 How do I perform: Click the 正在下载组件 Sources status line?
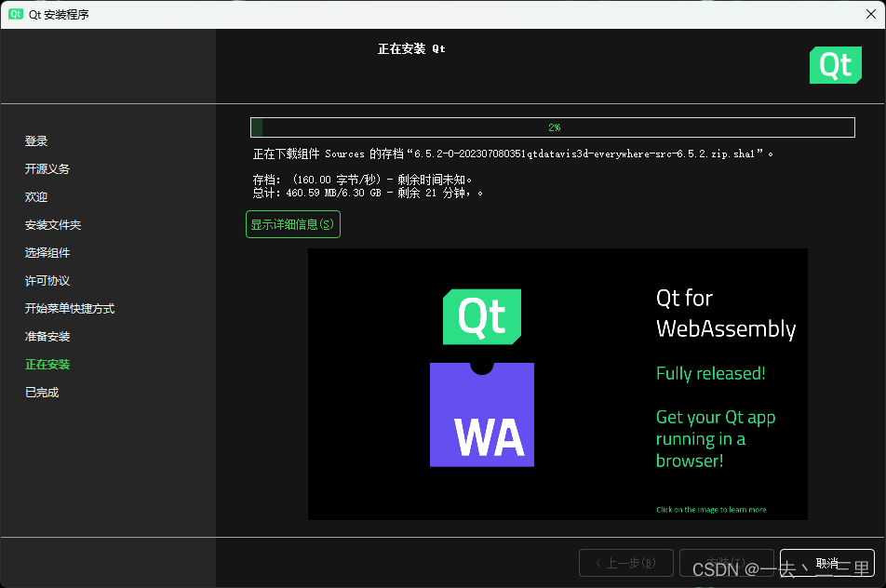[513, 154]
